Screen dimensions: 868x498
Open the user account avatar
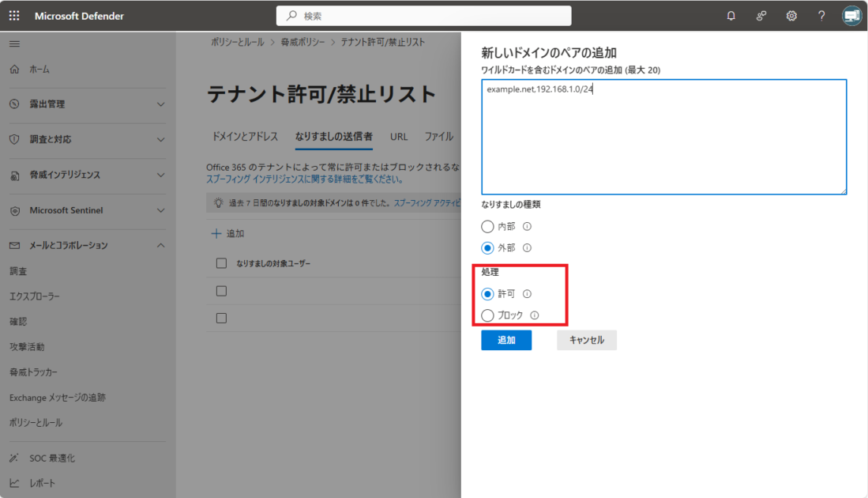851,16
